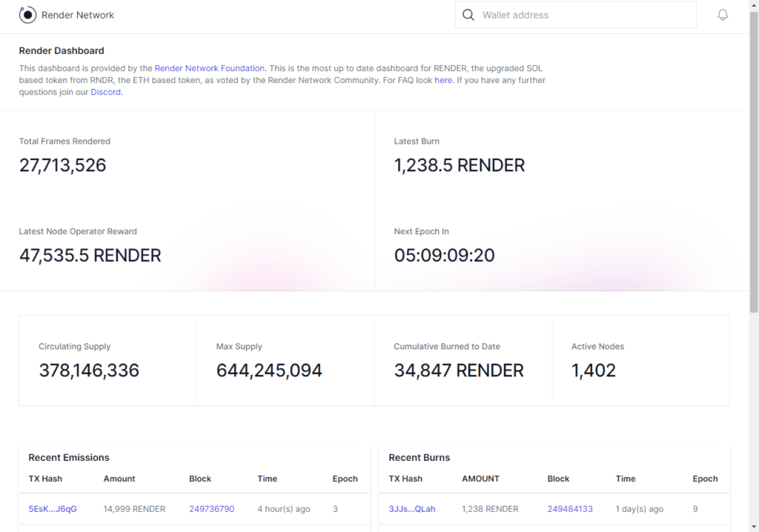
Task: Click inside the Wallet address search field
Action: coord(586,14)
